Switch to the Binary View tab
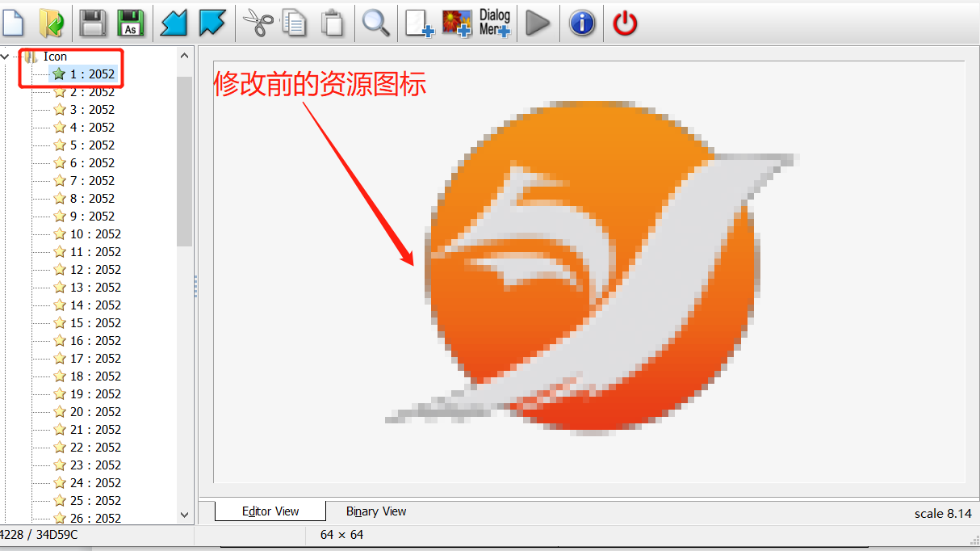 (376, 511)
